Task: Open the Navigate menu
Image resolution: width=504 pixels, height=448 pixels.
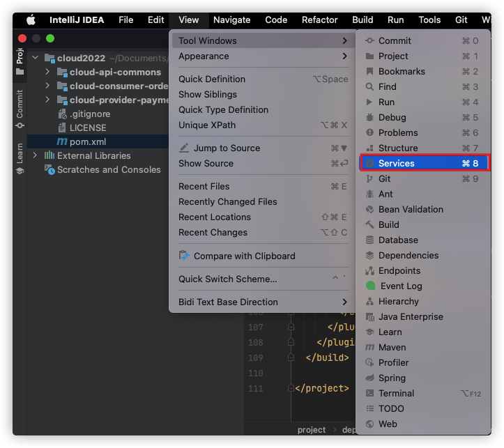Action: pyautogui.click(x=231, y=20)
